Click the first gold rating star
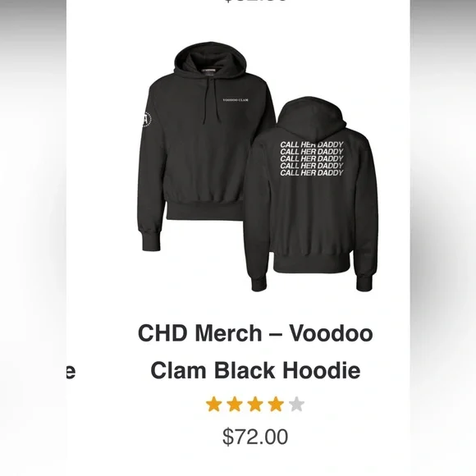The height and width of the screenshot is (476, 476). (x=213, y=405)
